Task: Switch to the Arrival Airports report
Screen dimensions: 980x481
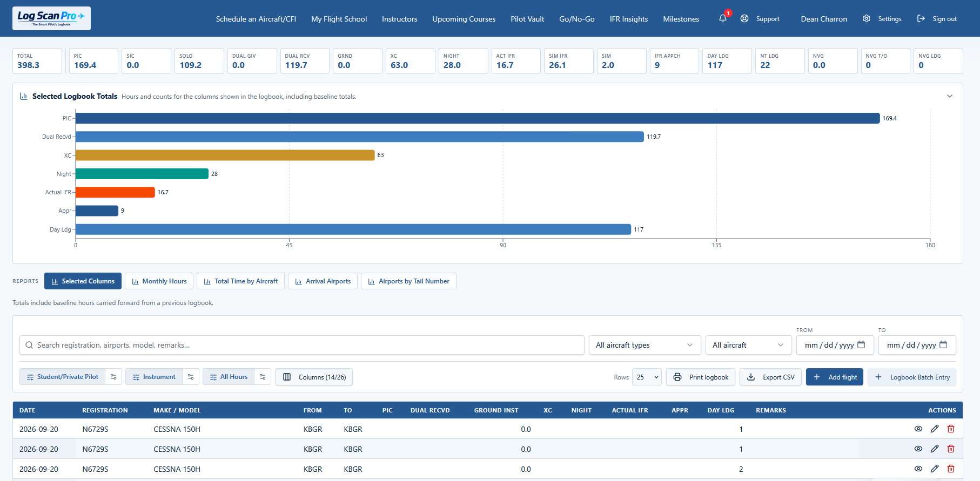Action: pyautogui.click(x=323, y=281)
